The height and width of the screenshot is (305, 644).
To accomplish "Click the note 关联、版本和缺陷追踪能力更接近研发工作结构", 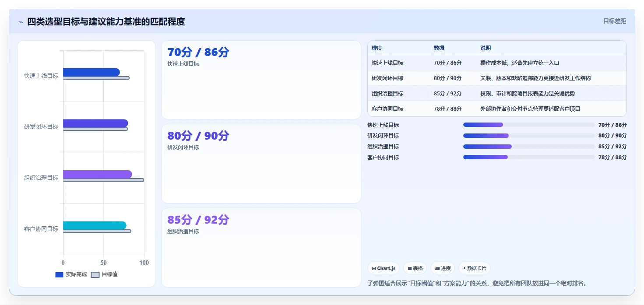I will click(x=535, y=78).
